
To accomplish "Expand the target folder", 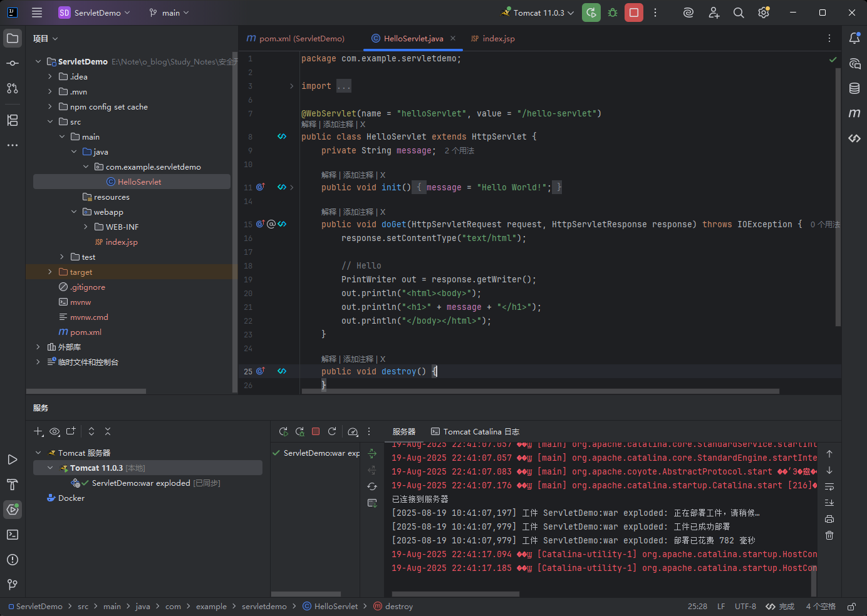I will [x=50, y=272].
